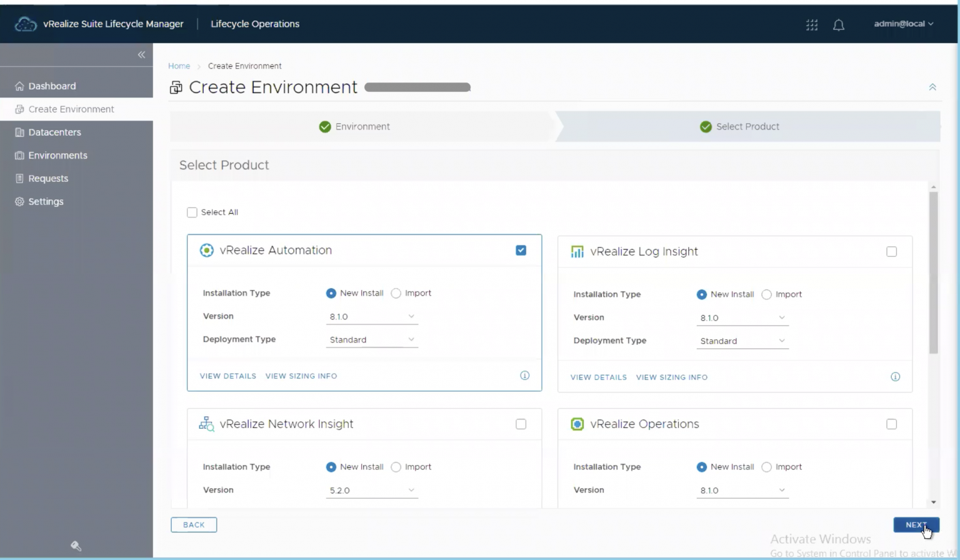Click the vRealize Log Insight product icon

(x=577, y=252)
